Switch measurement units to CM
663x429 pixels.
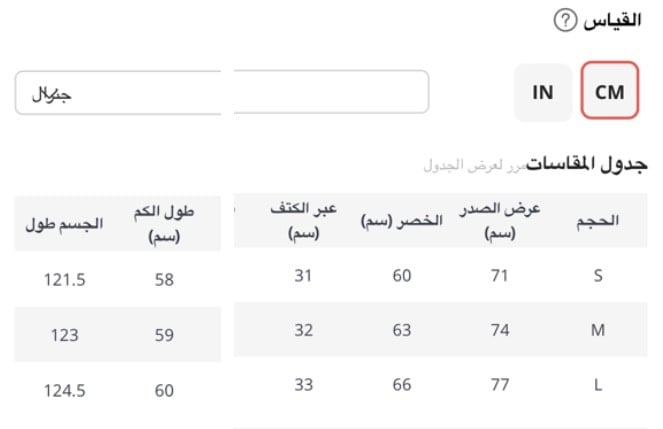click(609, 92)
